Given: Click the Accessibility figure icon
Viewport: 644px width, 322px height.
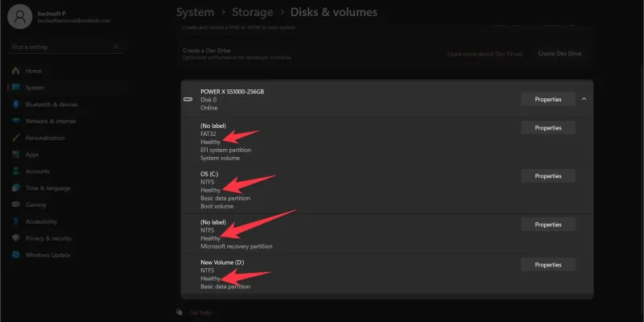Looking at the screenshot, I should (x=15, y=221).
